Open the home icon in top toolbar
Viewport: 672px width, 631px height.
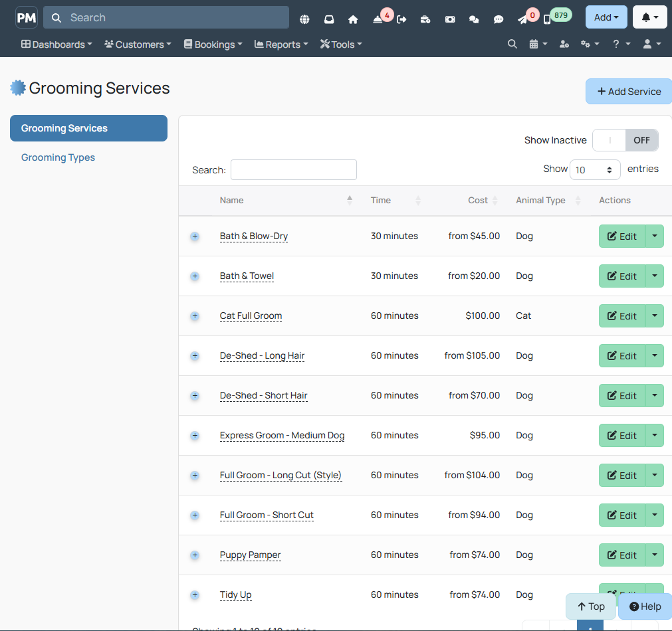pyautogui.click(x=353, y=19)
